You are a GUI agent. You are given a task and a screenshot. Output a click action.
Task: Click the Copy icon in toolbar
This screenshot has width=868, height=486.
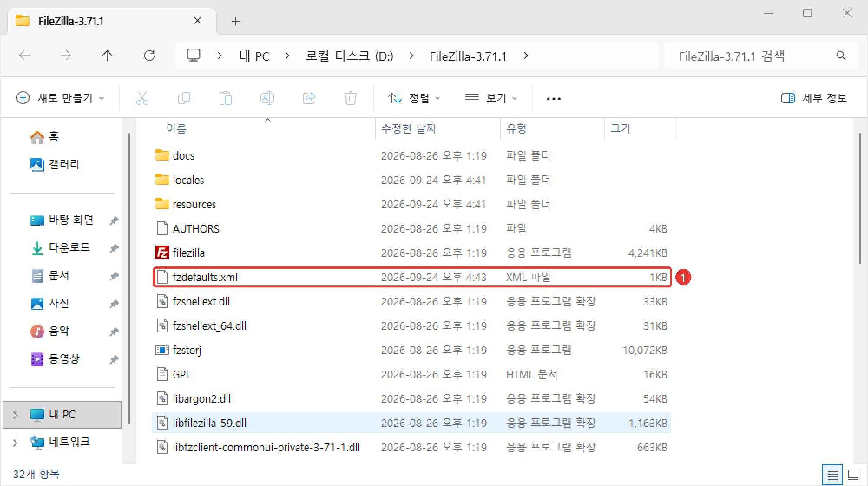[184, 98]
